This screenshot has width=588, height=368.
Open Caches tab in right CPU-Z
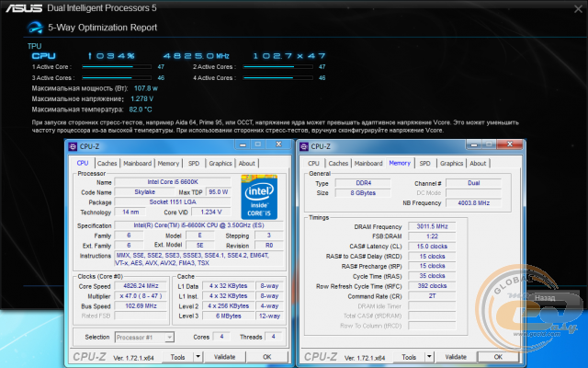point(338,164)
